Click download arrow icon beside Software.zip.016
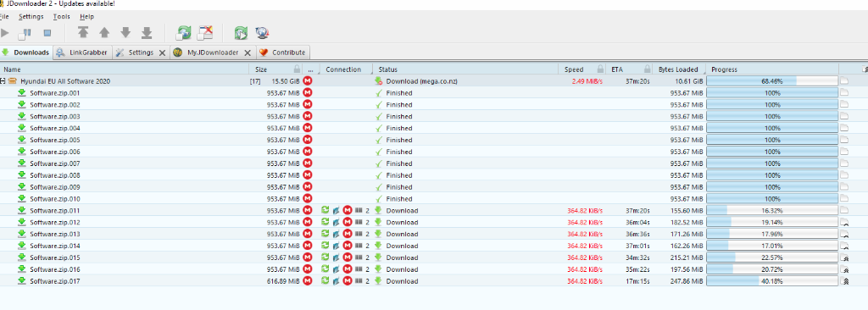Viewport: 868px width, 310px height. coord(22,269)
